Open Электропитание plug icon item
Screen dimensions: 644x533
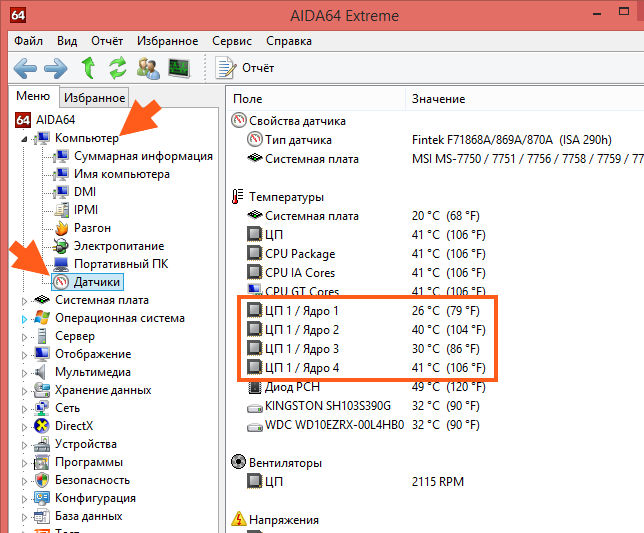pyautogui.click(x=61, y=246)
